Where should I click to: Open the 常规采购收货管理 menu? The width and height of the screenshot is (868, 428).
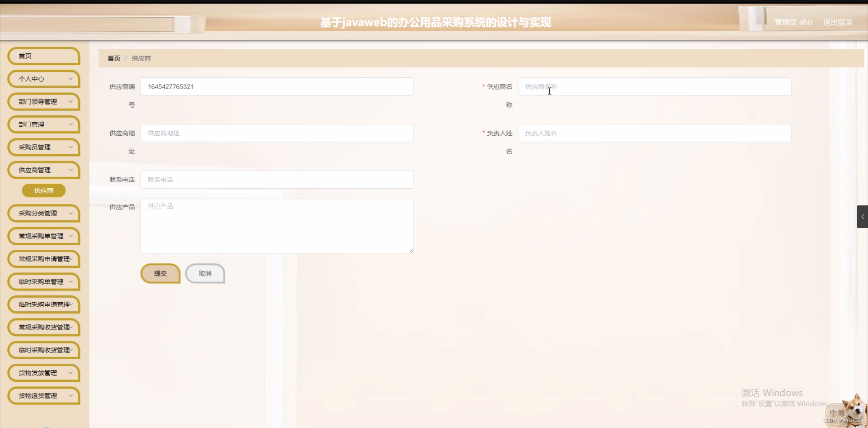tap(43, 327)
